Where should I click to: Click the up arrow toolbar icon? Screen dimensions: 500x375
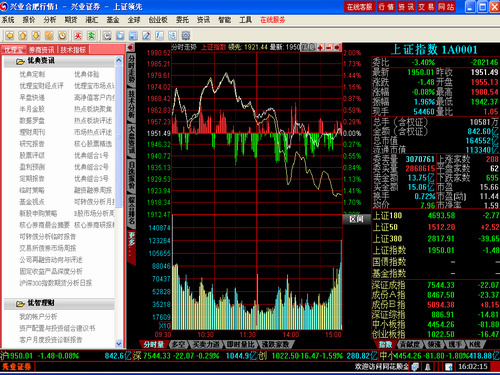point(23,35)
